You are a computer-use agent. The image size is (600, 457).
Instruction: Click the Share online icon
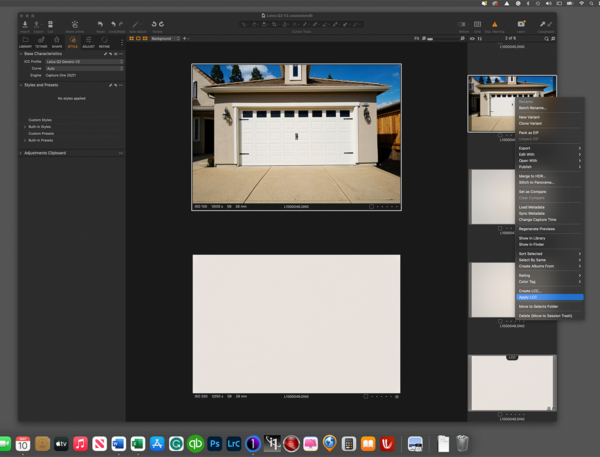point(75,24)
